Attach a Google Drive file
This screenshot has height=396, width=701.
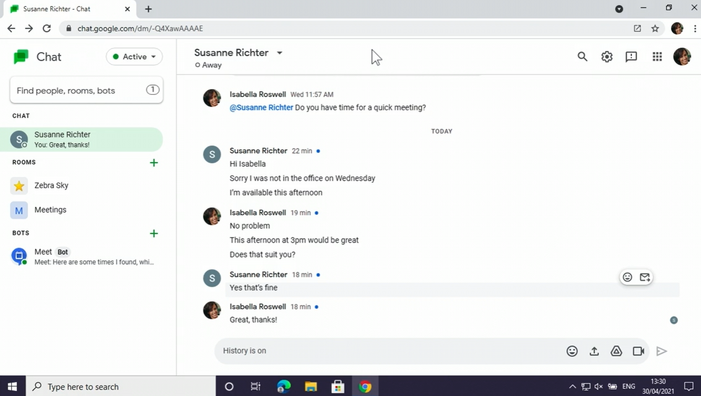[616, 351]
